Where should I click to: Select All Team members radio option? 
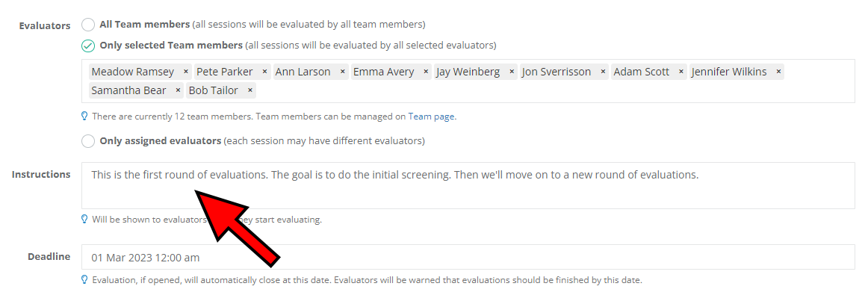(x=88, y=24)
